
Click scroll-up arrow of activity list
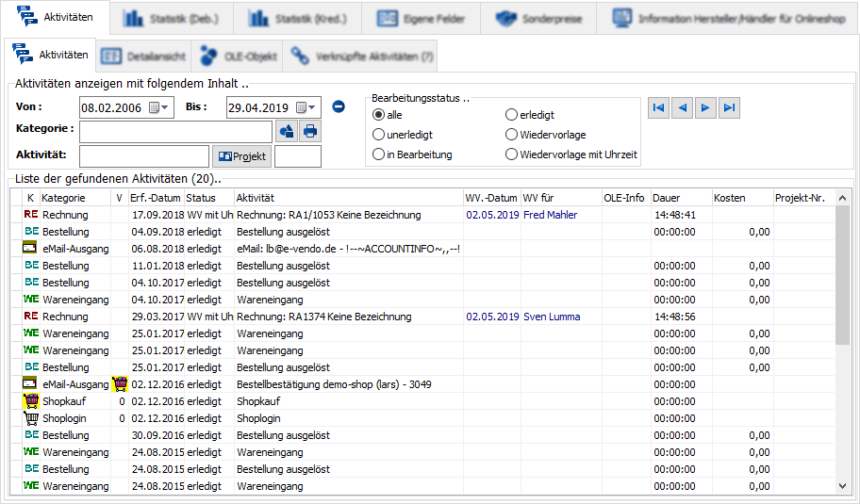(x=842, y=198)
